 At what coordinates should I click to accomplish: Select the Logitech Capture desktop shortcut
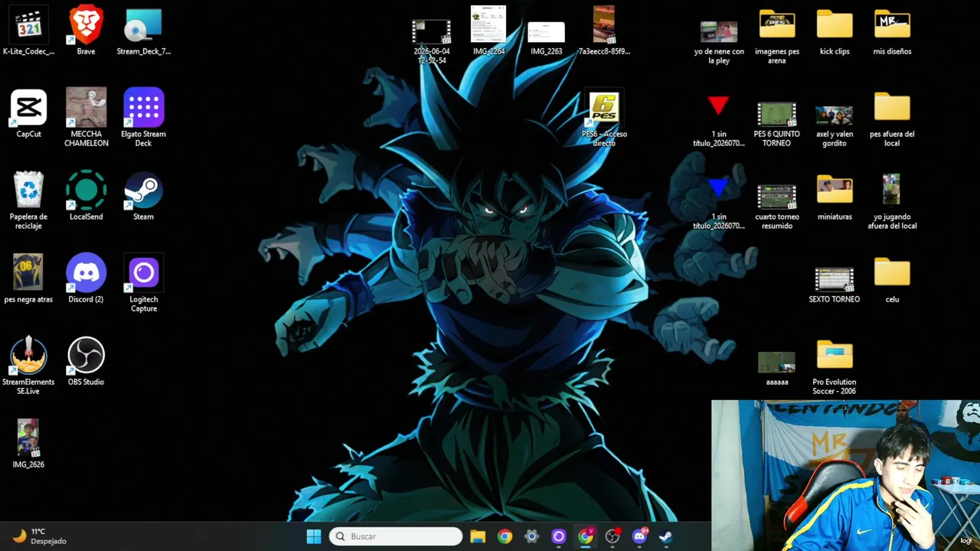click(x=143, y=284)
